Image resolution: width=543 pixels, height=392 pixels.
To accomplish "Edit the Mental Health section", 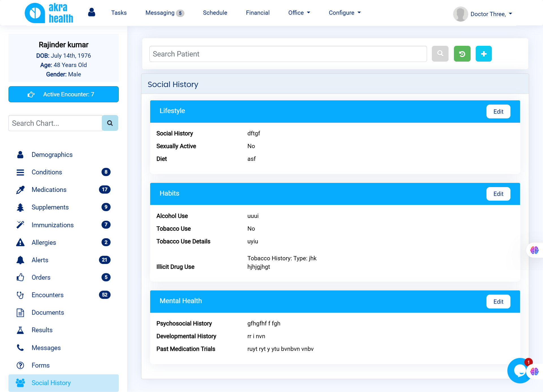I will coord(498,302).
